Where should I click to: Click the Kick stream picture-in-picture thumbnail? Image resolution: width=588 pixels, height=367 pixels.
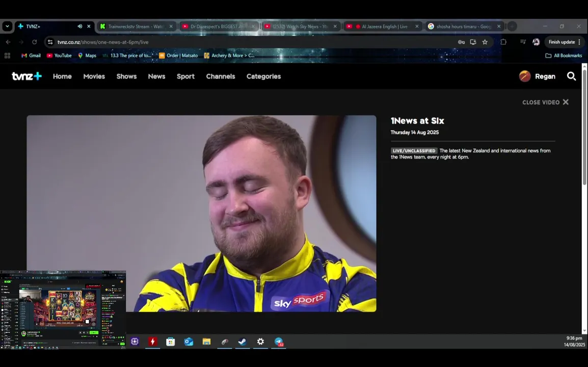coord(63,310)
